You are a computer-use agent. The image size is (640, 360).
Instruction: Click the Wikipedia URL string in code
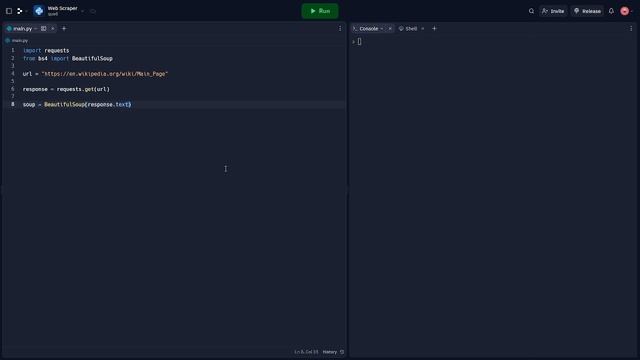(x=104, y=74)
